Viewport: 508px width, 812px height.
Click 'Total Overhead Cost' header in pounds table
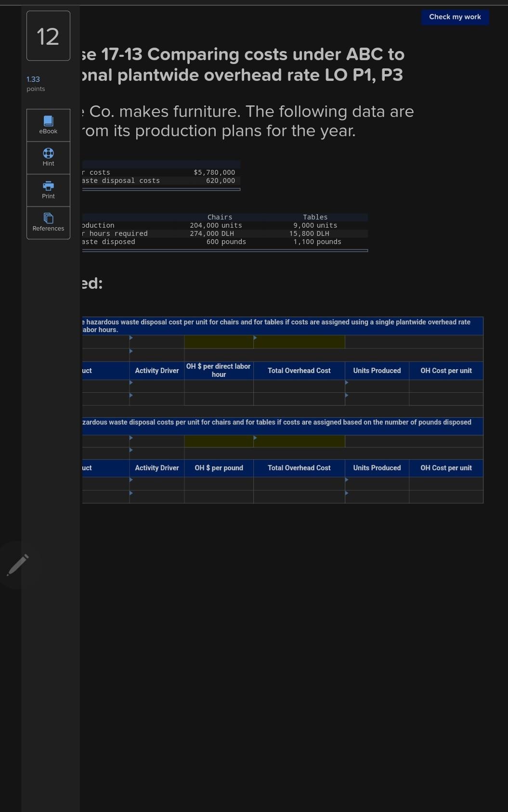pyautogui.click(x=299, y=468)
